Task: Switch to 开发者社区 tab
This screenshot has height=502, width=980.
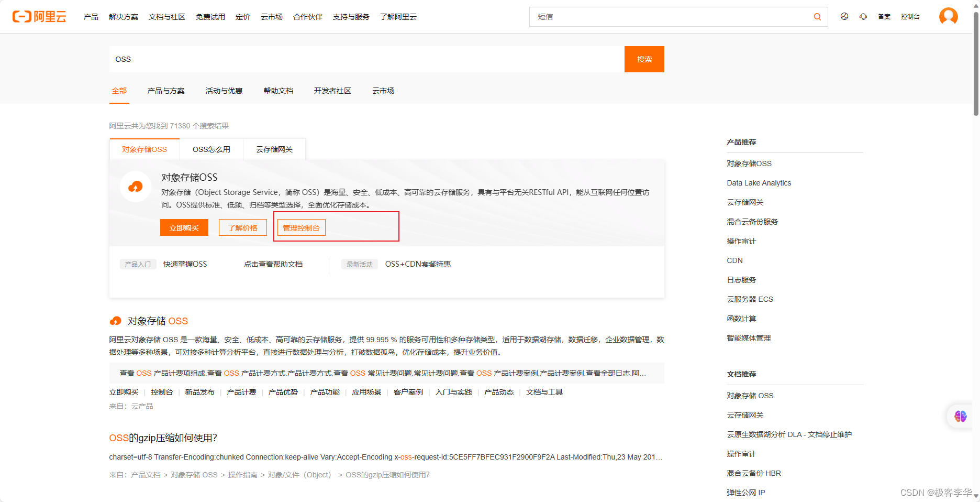Action: (332, 91)
